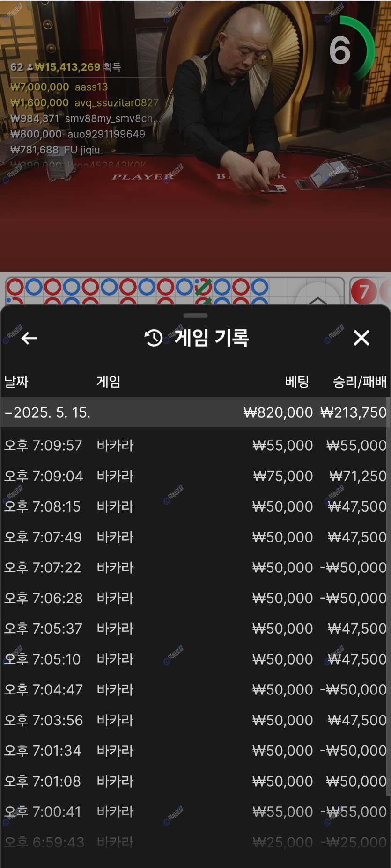Tap the player count icon next to 62
The height and width of the screenshot is (868, 391).
coord(30,67)
